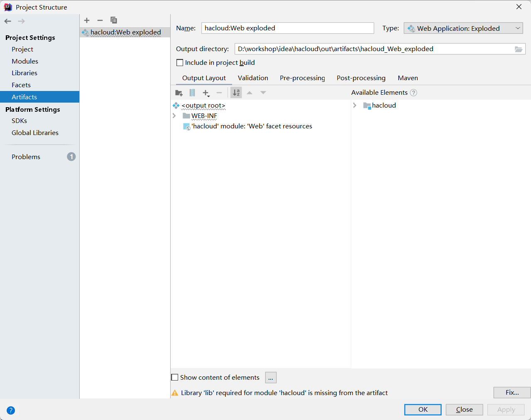
Task: Click the back navigation arrow
Action: [x=8, y=21]
